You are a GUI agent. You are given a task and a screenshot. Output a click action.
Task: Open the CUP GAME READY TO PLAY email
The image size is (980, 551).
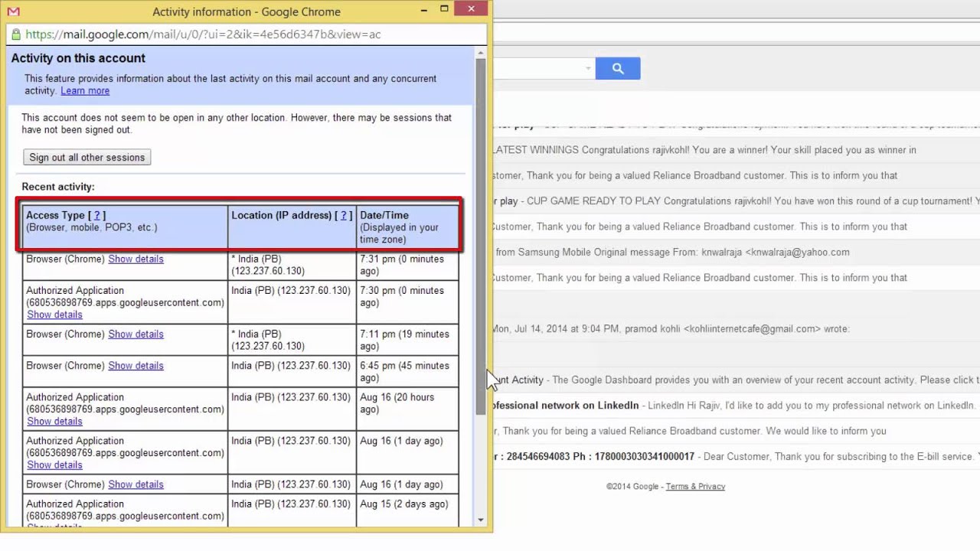coord(737,201)
